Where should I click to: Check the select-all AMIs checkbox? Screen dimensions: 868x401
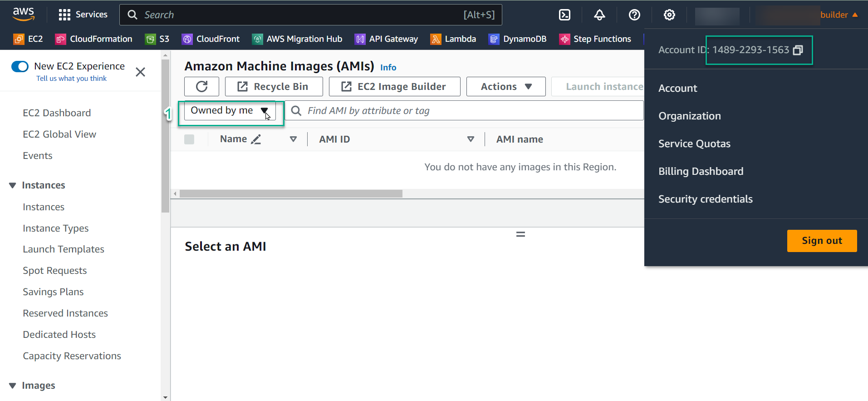tap(189, 139)
